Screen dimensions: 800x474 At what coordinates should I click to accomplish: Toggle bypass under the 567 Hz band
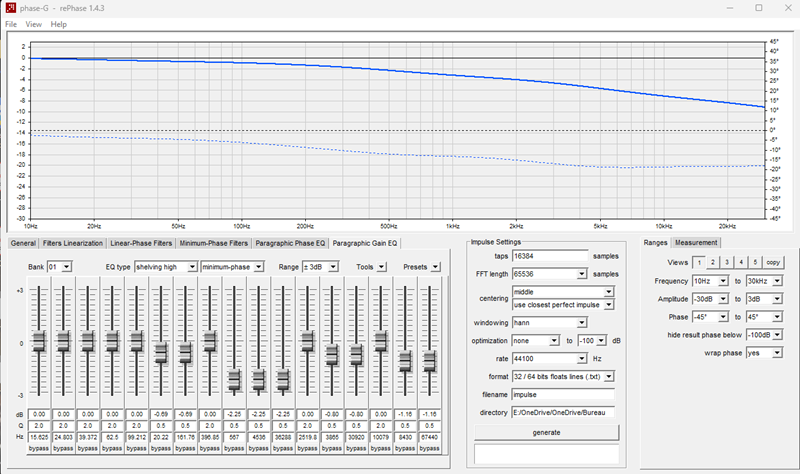[x=234, y=448]
